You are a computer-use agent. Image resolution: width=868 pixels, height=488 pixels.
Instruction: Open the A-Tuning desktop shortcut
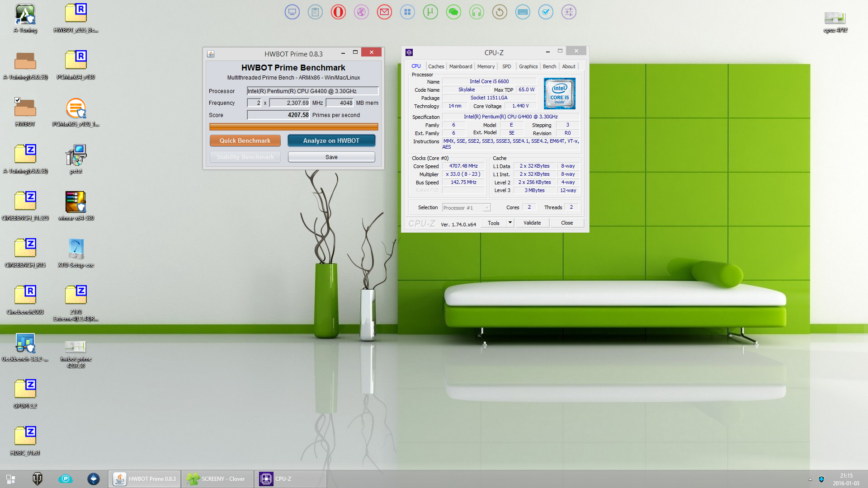pyautogui.click(x=25, y=18)
